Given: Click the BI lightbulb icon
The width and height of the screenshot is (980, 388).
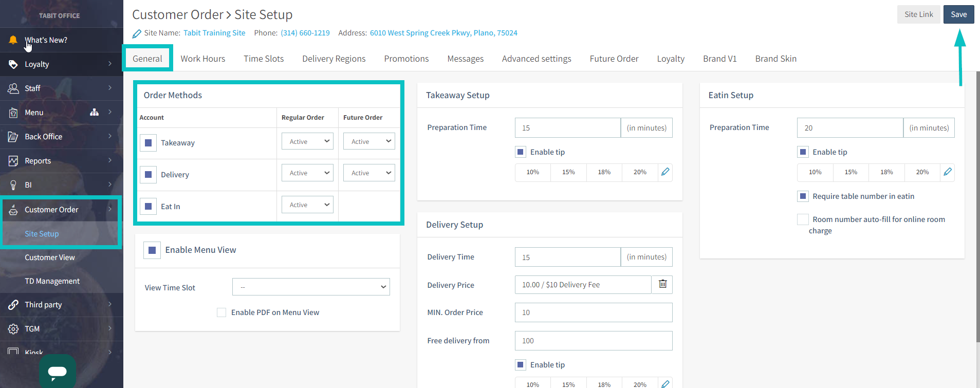Looking at the screenshot, I should tap(13, 185).
